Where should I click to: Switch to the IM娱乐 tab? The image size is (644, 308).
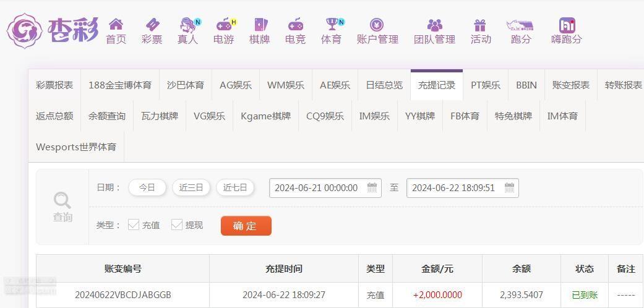pos(374,116)
